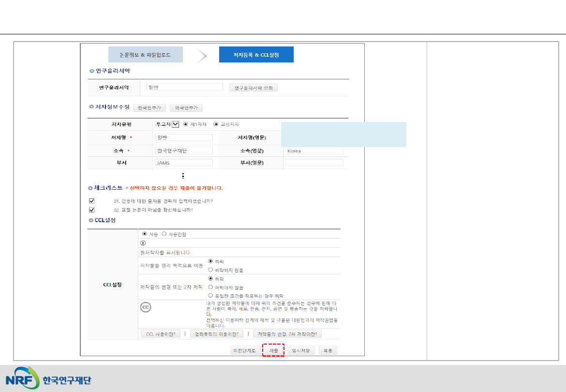Select 제1저자 radio button
Screen dimensions: 566x392
pyautogui.click(x=186, y=124)
